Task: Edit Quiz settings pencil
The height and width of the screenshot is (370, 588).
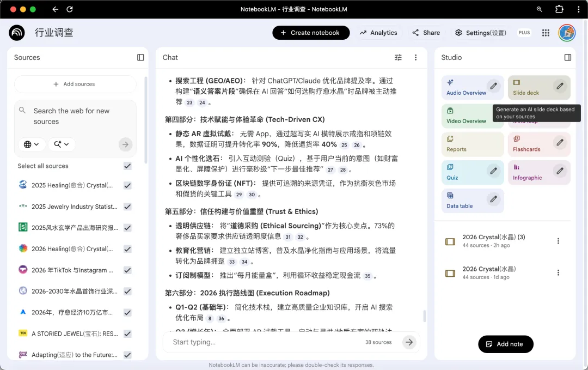Action: (493, 171)
